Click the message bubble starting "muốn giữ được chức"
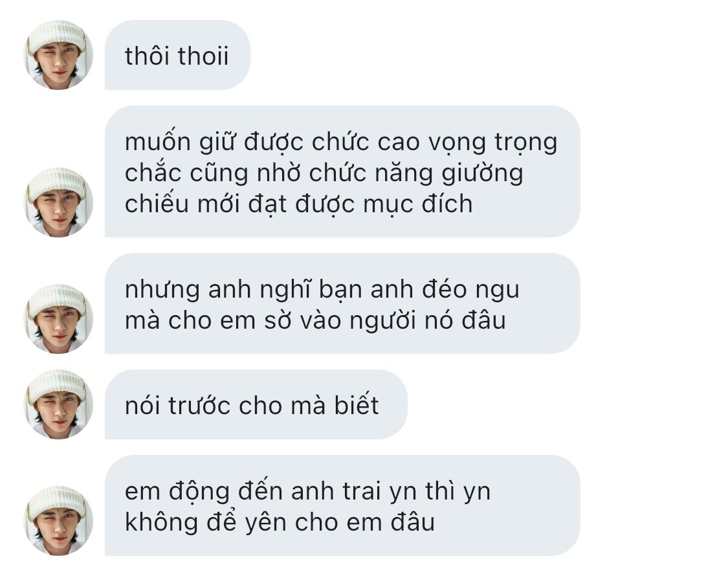The image size is (728, 561). (x=342, y=171)
